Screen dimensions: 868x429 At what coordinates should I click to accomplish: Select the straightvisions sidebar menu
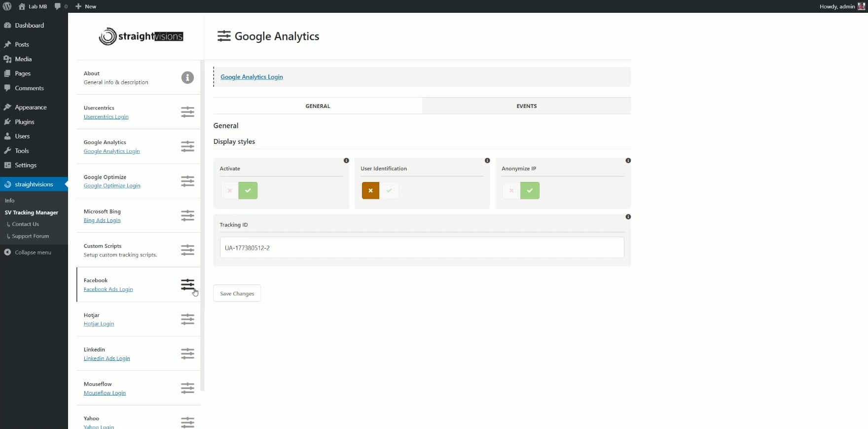(x=34, y=184)
